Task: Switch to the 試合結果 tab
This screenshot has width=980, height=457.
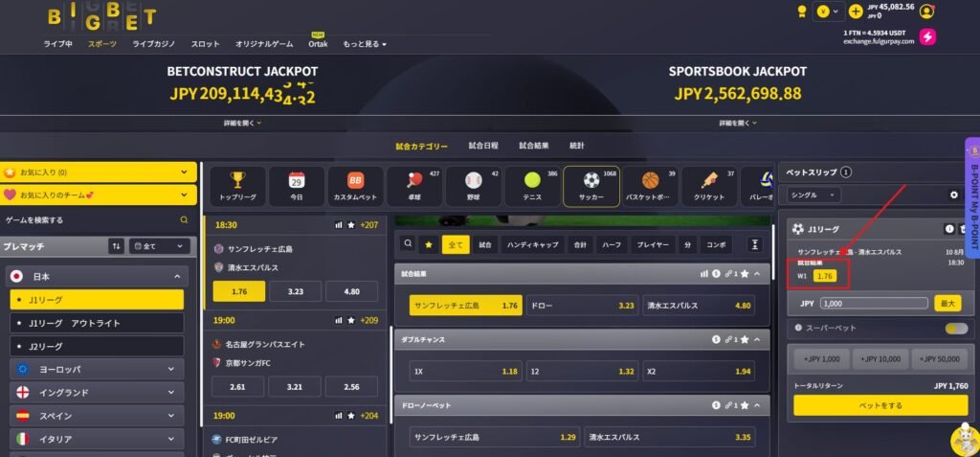Action: 534,146
